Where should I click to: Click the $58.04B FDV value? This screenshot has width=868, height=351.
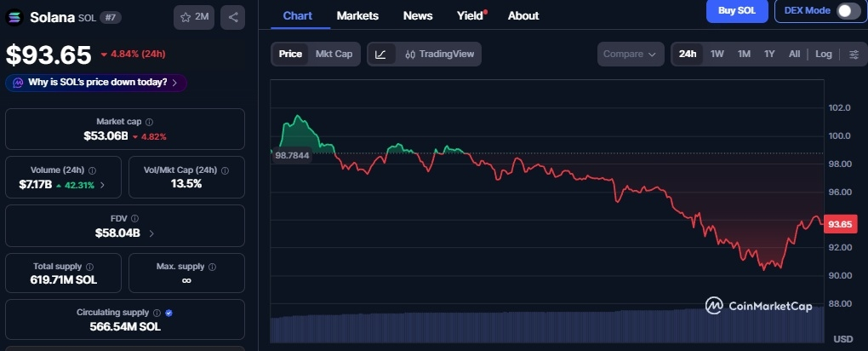pyautogui.click(x=117, y=233)
